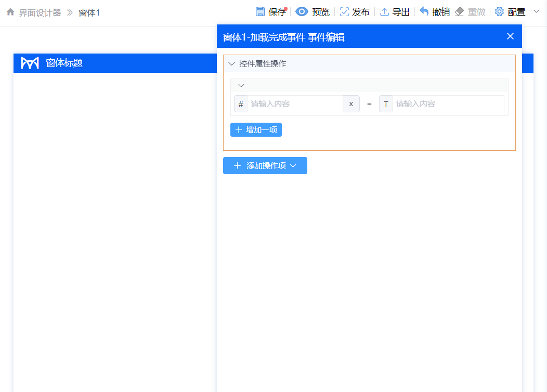
Task: Click the logo icon on 窗体标题 bar
Action: pyautogui.click(x=29, y=63)
